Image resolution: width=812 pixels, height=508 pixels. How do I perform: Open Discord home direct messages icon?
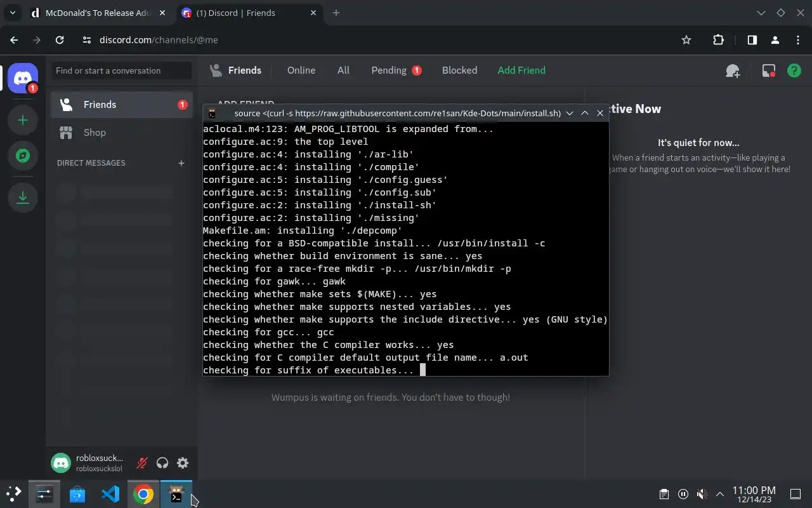(x=23, y=79)
